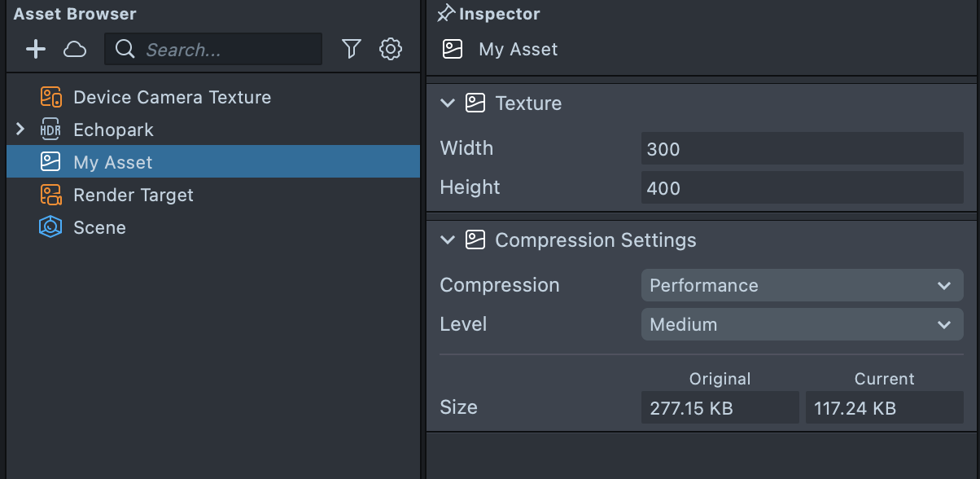Expand the Echopark tree item
The height and width of the screenshot is (479, 980).
click(21, 130)
